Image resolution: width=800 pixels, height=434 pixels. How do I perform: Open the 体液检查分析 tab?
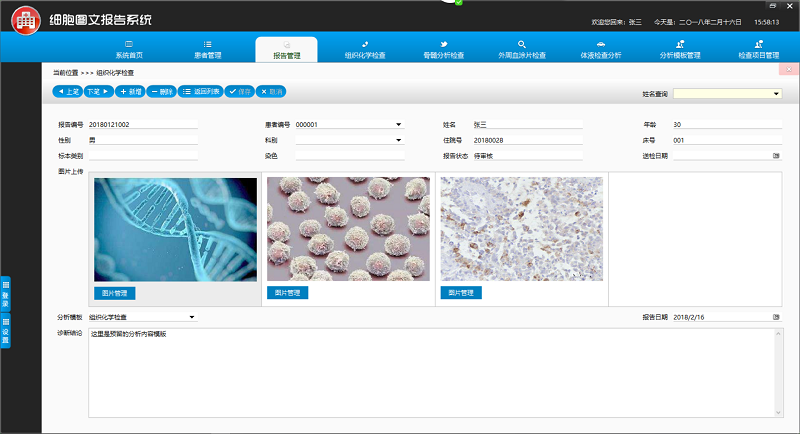pyautogui.click(x=601, y=49)
